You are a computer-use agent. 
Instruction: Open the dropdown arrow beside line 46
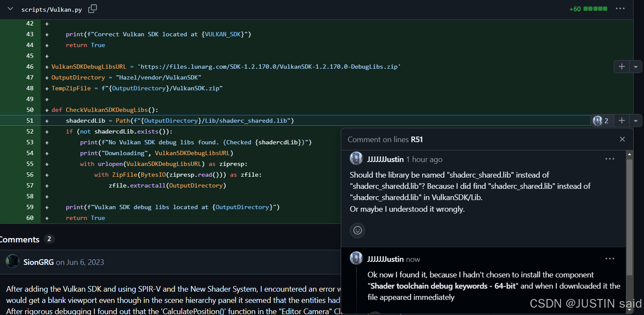tap(635, 67)
